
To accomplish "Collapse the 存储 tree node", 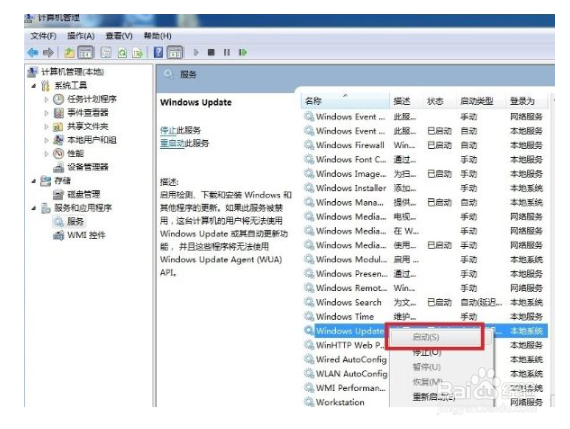I will point(34,181).
